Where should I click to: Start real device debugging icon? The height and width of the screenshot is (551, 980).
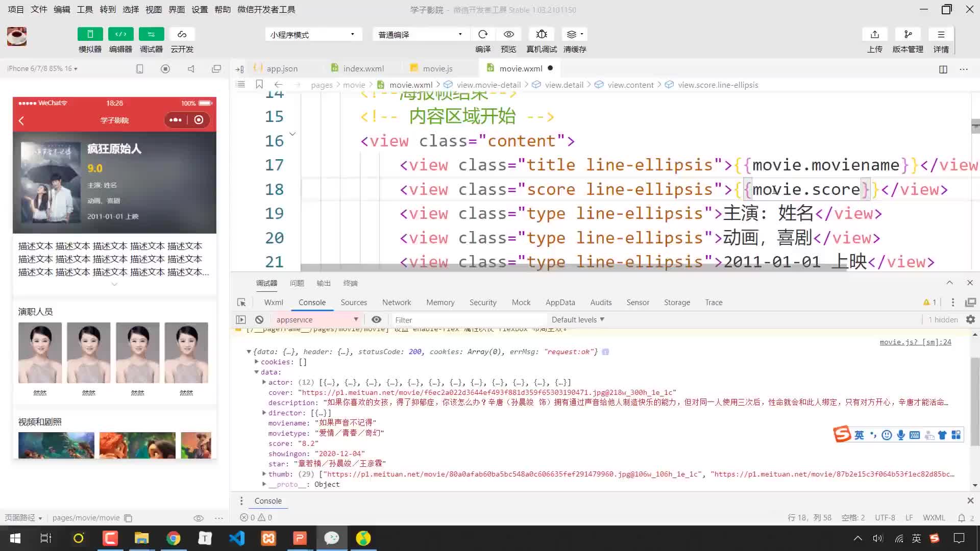(542, 34)
